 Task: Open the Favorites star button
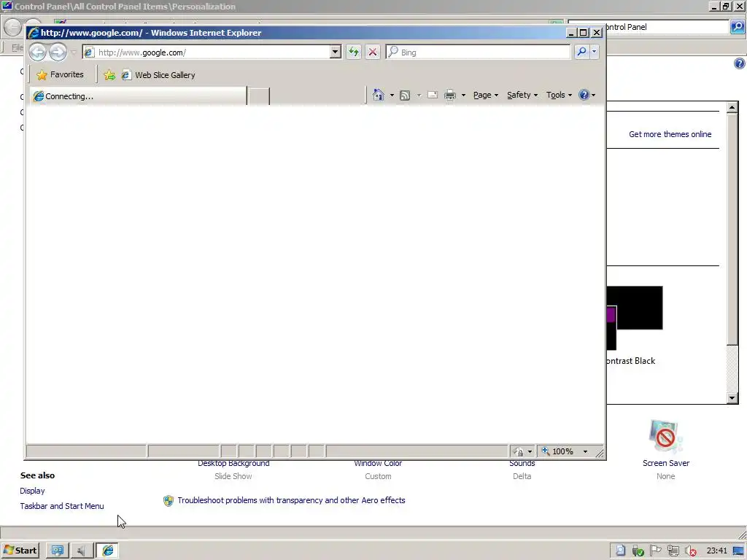click(60, 75)
